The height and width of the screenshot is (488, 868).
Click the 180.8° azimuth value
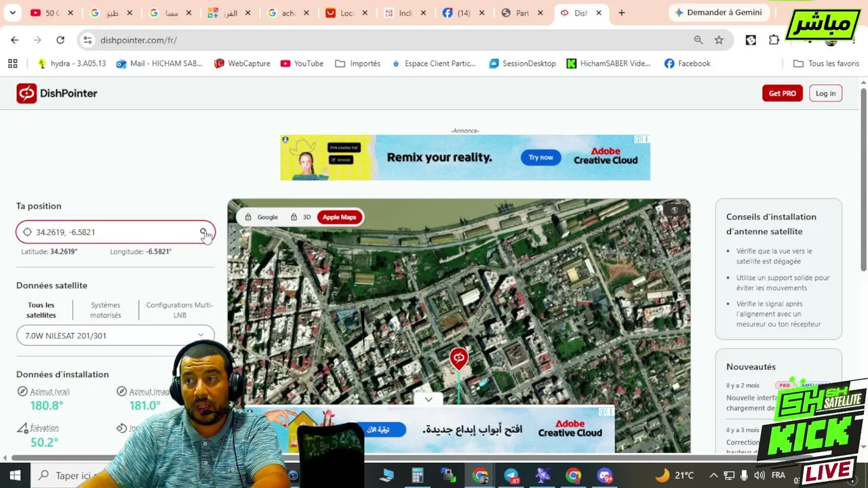(x=47, y=405)
